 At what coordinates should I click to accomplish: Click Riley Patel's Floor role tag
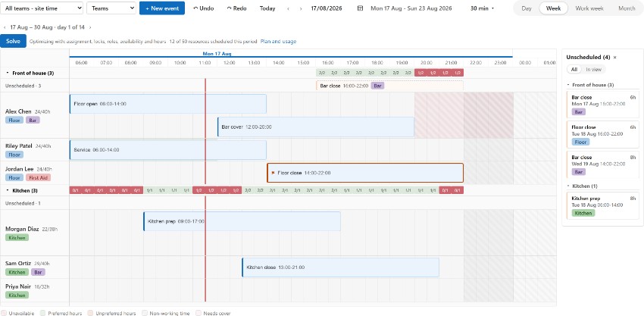click(14, 155)
